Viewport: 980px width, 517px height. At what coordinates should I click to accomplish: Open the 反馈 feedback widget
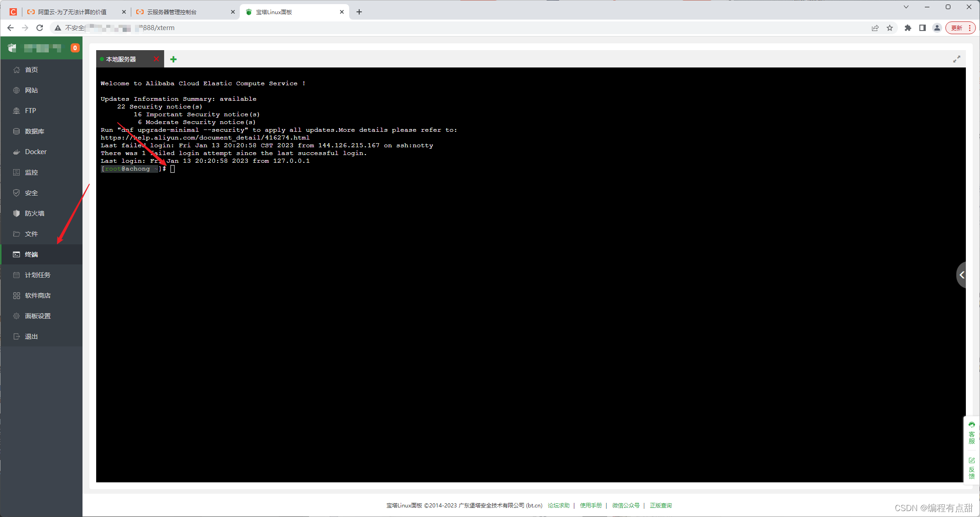tap(971, 468)
